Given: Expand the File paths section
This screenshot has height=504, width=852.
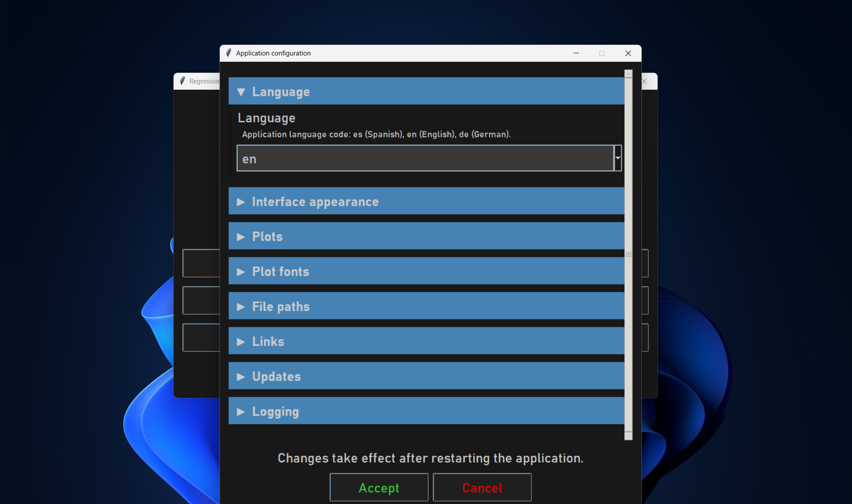Looking at the screenshot, I should point(426,306).
